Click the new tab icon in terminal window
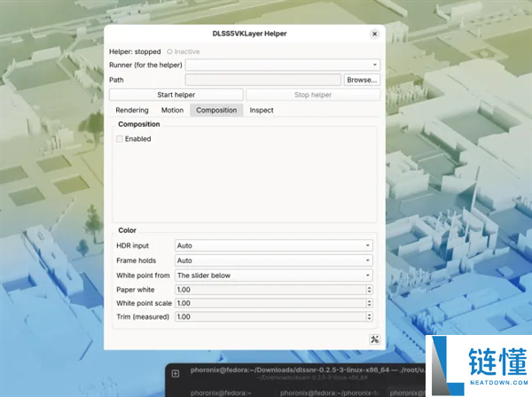 (176, 374)
